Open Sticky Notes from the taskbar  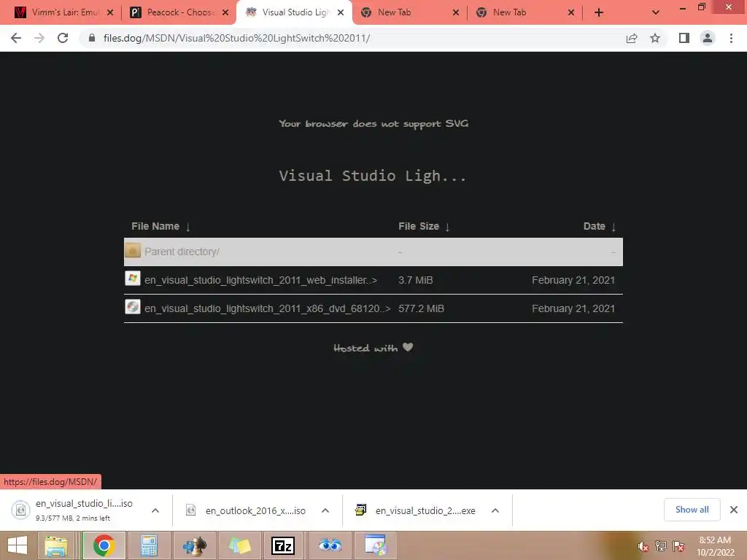(239, 545)
